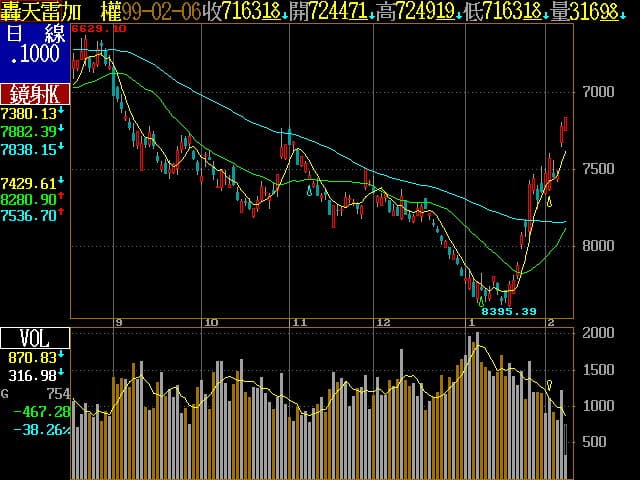Click the red up arrow beside 8280.90
Image resolution: width=640 pixels, height=480 pixels.
tap(61, 200)
